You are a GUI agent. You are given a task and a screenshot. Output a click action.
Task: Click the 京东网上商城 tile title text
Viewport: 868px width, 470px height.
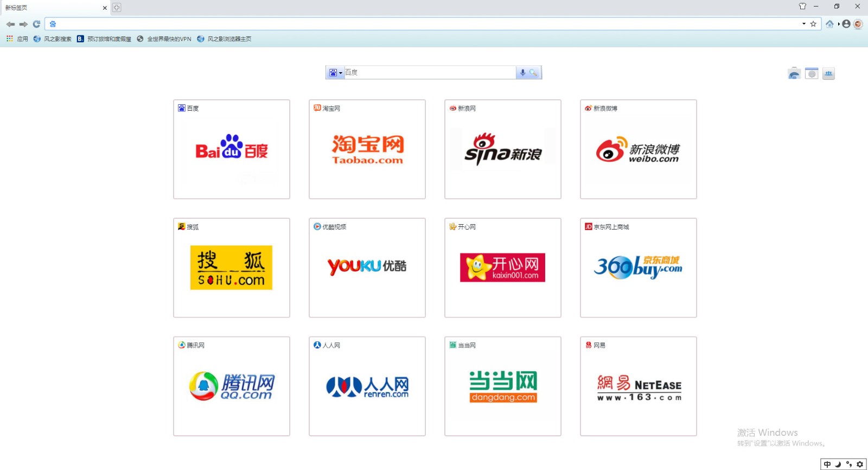(611, 227)
